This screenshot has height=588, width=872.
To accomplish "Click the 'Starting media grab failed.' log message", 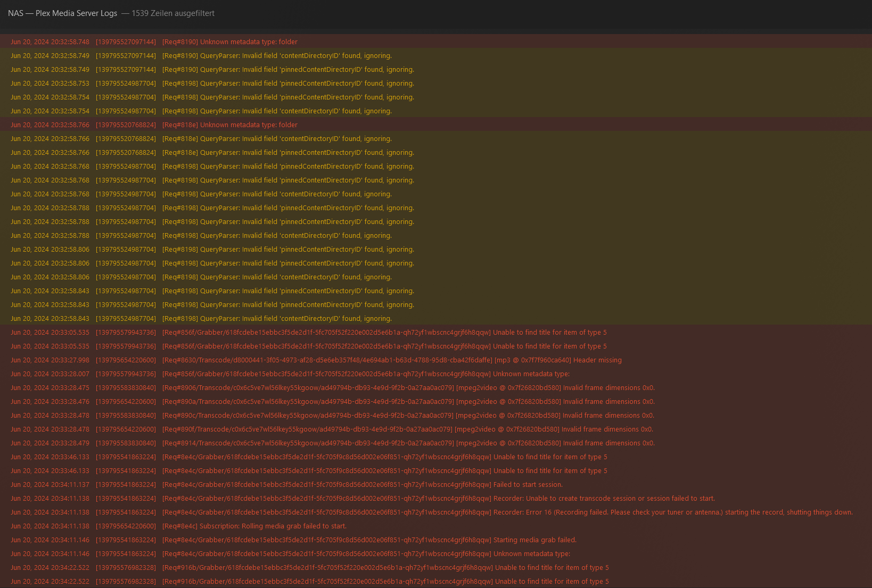I will [x=369, y=540].
